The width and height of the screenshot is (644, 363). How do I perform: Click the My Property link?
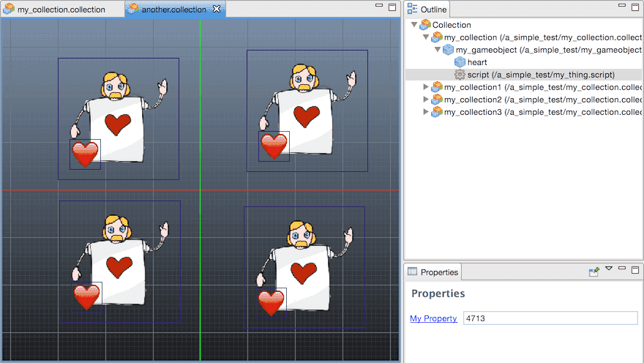coord(433,318)
